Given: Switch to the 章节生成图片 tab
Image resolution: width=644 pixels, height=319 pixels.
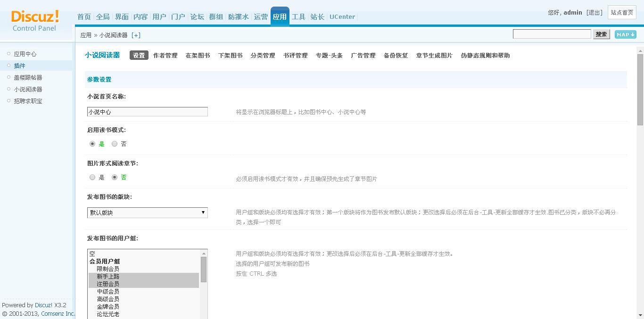Looking at the screenshot, I should click(434, 56).
